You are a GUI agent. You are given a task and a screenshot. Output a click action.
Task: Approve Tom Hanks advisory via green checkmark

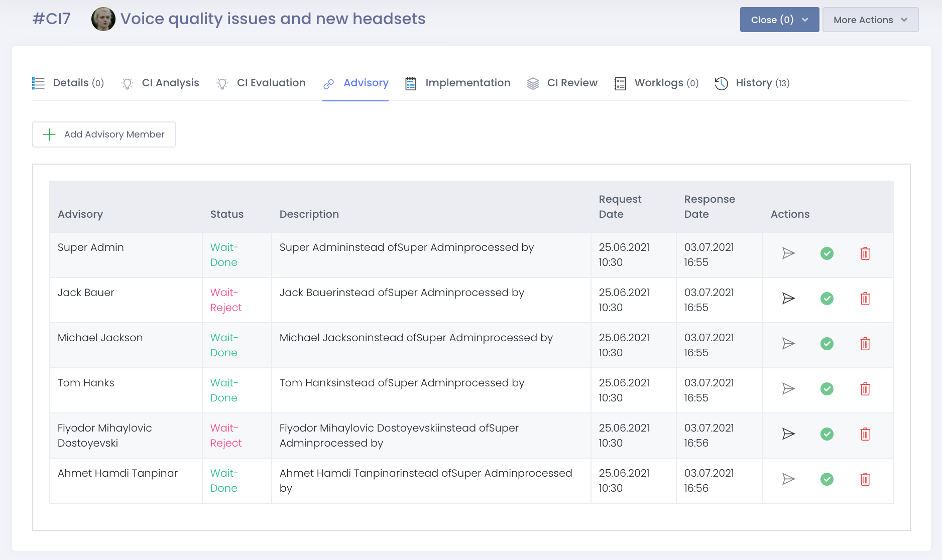click(x=827, y=389)
